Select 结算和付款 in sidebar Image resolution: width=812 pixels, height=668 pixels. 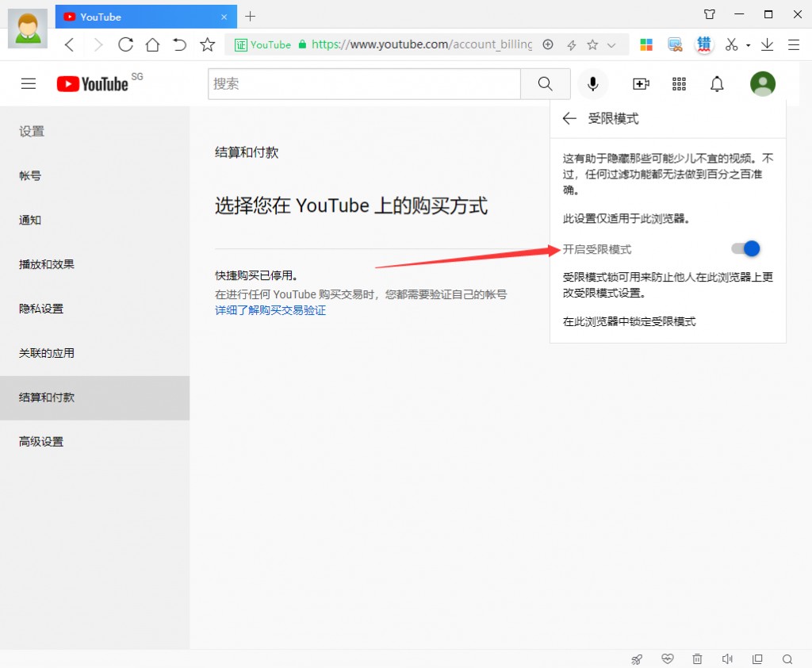[x=95, y=397]
